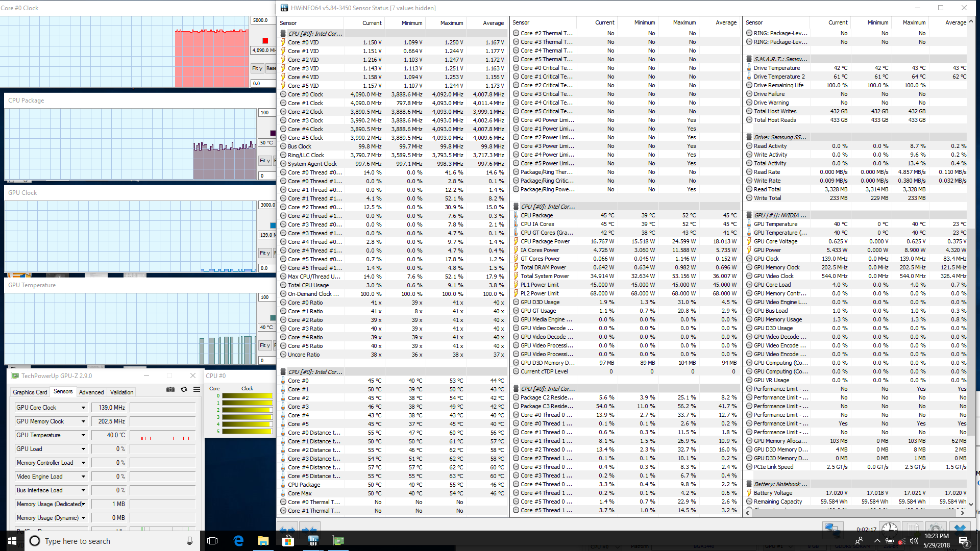Select the GPU-Z taskbar icon

pyautogui.click(x=338, y=541)
